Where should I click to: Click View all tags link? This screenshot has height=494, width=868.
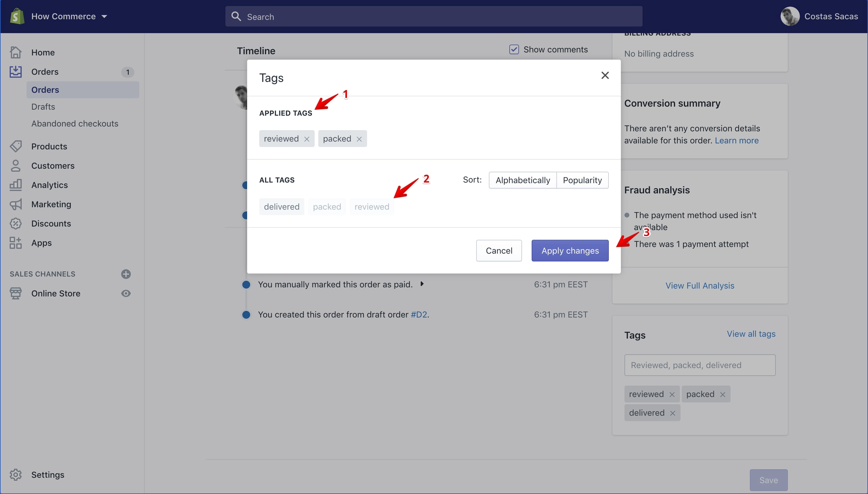[x=751, y=334]
